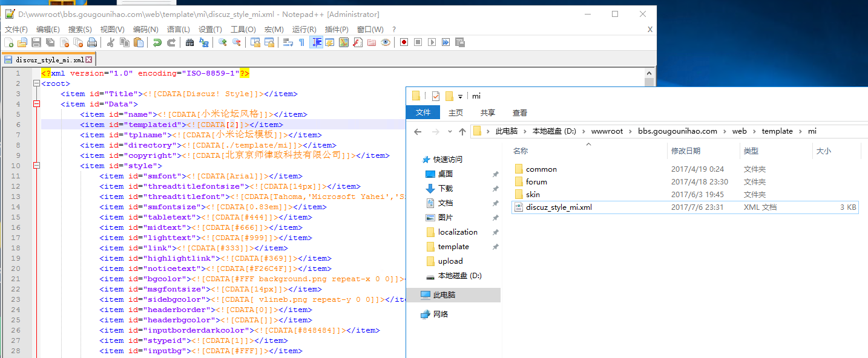This screenshot has width=868, height=358.
Task: Select discuz_style_mi.xml in Explorer file list
Action: pos(685,207)
